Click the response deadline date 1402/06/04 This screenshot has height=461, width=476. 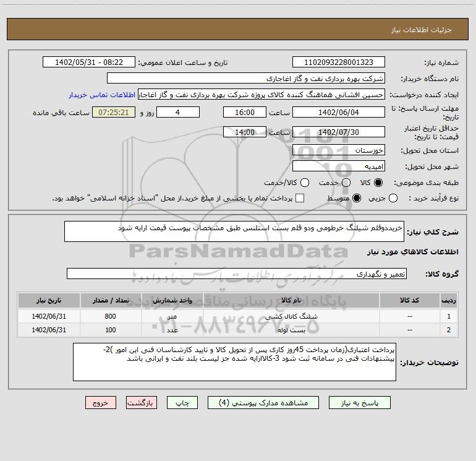point(339,112)
